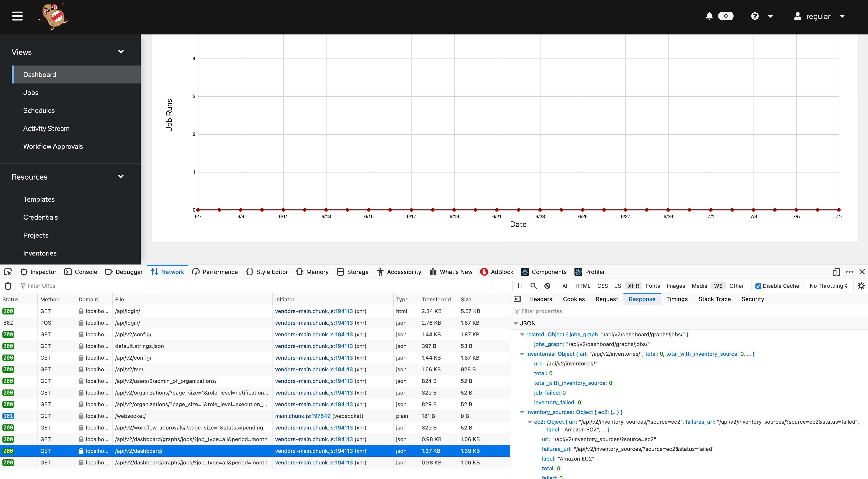Click the request blocking icon
Screen dimensions: 868x479
pyautogui.click(x=547, y=286)
